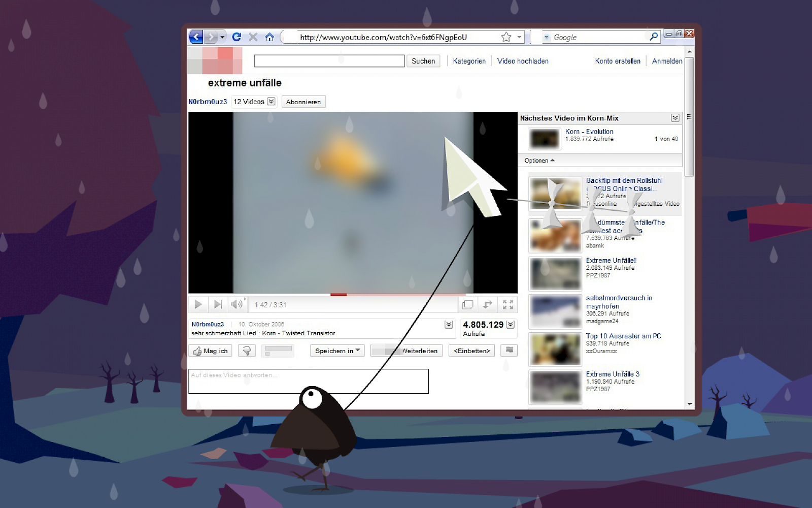Click the Anmelden link
Screen dimensions: 812x508
pyautogui.click(x=667, y=61)
